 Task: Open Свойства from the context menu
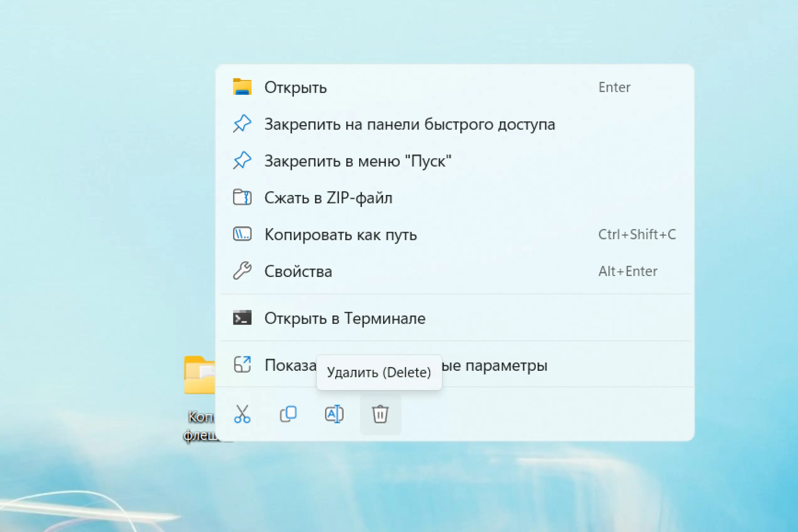[298, 271]
